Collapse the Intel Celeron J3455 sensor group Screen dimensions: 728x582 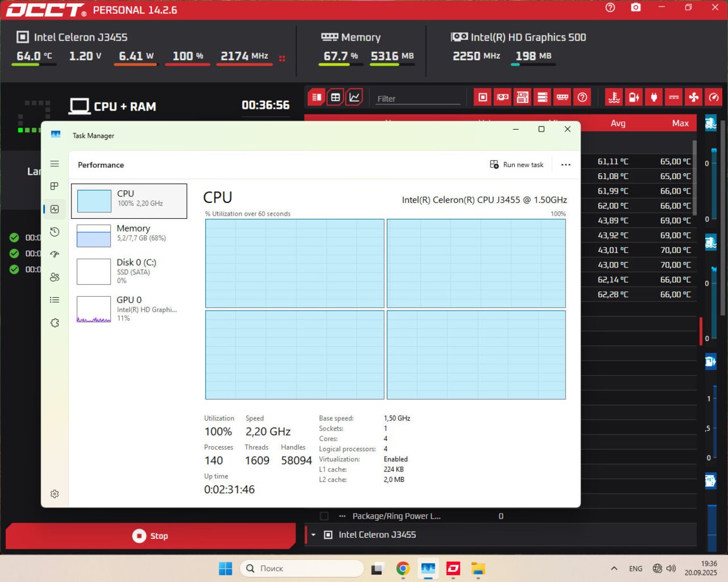tap(313, 535)
